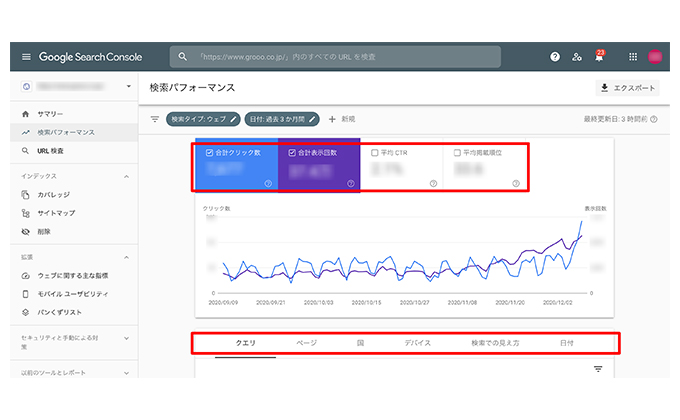Click the magnifier icon beside URL検査
This screenshot has height=420, width=680.
[x=26, y=151]
